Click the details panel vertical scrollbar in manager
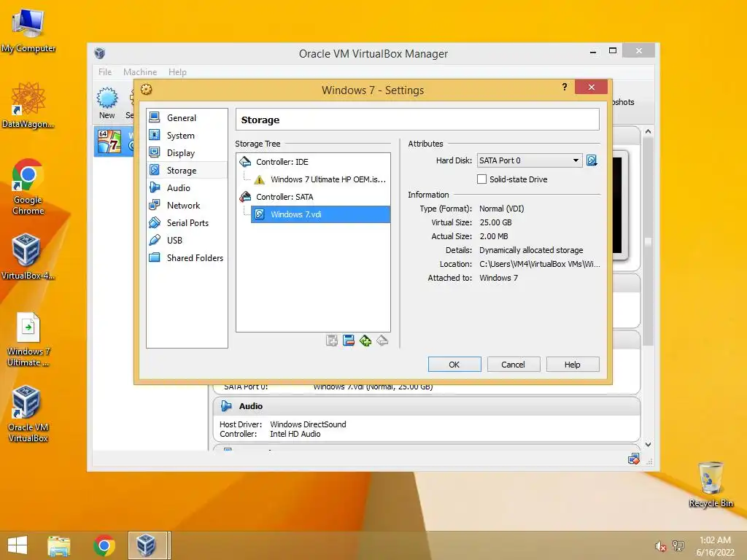Image resolution: width=747 pixels, height=560 pixels. 648,241
